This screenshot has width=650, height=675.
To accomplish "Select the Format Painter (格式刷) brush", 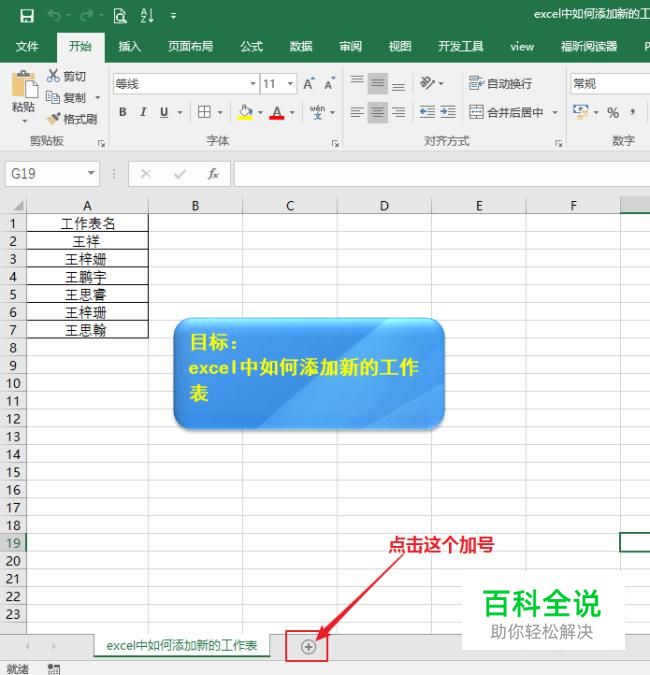I will (x=72, y=119).
